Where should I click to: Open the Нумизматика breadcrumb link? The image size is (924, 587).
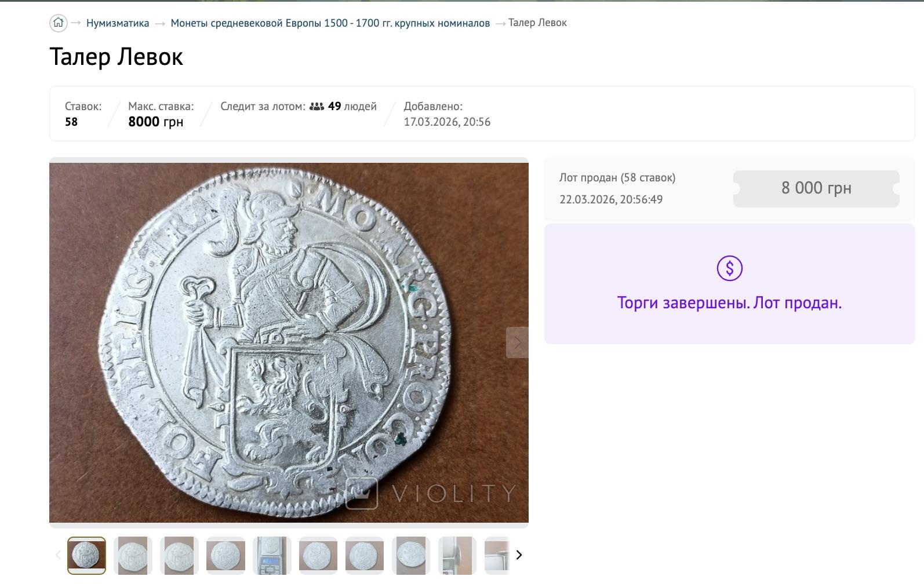pyautogui.click(x=118, y=23)
